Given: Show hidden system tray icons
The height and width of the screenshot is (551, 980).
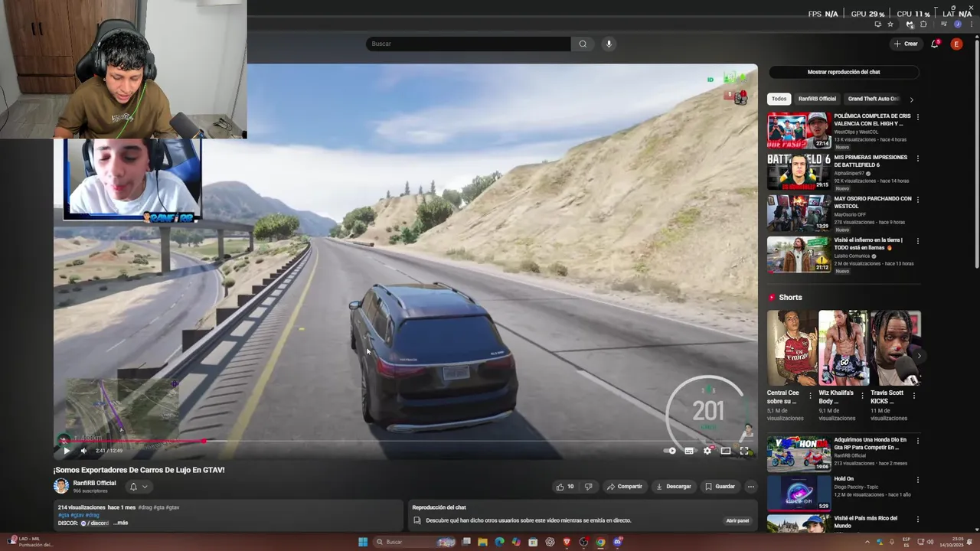Looking at the screenshot, I should point(867,542).
